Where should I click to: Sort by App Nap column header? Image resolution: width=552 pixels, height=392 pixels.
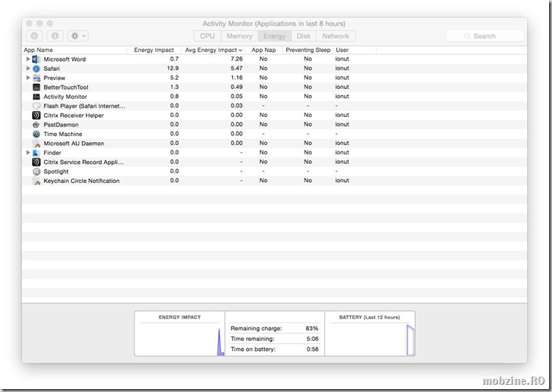point(264,50)
